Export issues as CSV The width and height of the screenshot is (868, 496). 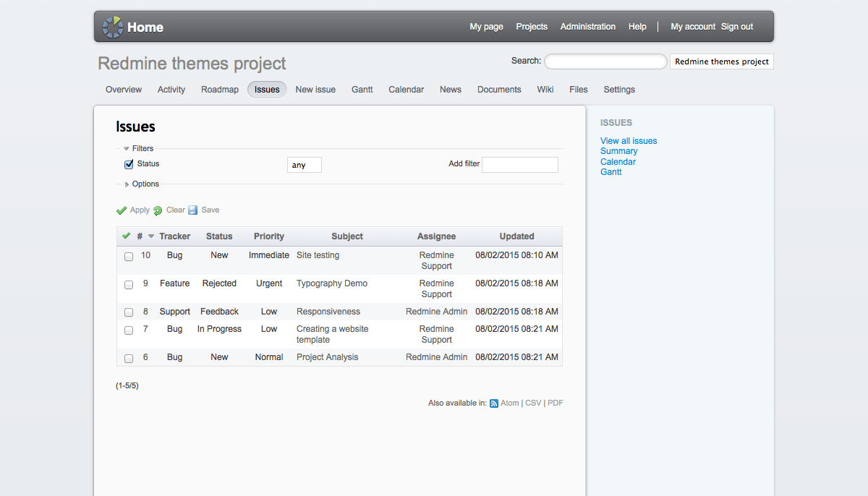coord(533,403)
